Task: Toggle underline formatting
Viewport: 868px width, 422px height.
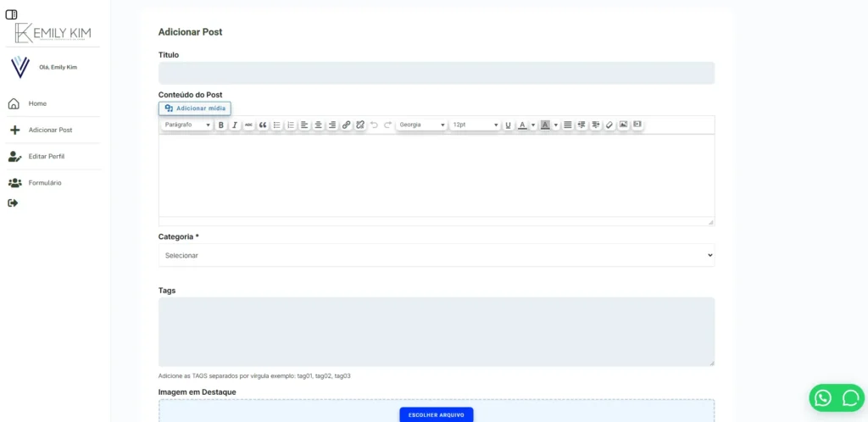Action: click(x=508, y=125)
